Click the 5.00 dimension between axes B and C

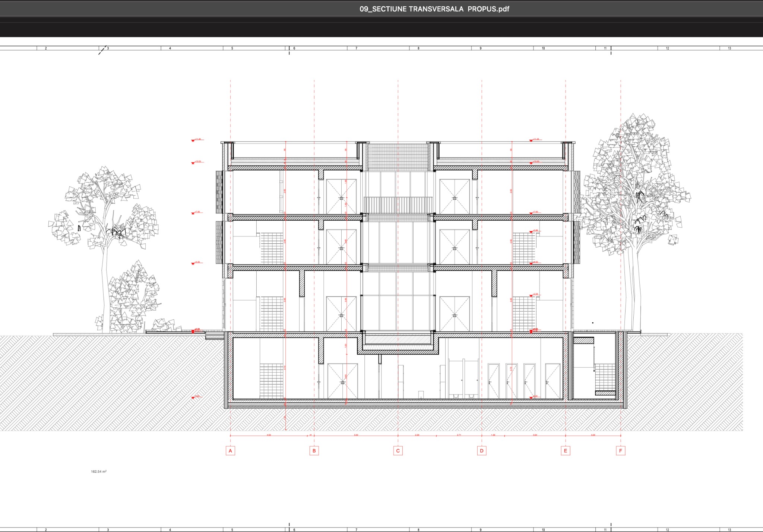[x=356, y=435]
